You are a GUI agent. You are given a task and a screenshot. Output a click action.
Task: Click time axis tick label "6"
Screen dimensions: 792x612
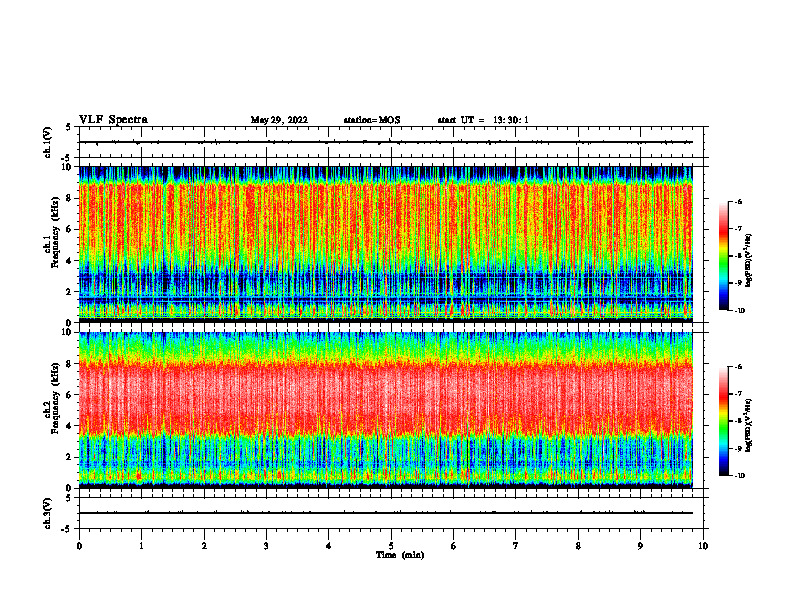click(454, 546)
